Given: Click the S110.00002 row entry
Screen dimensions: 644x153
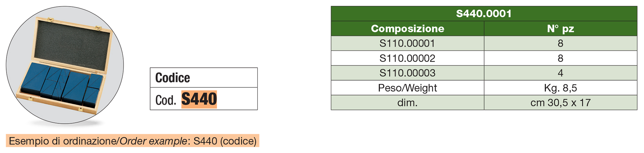Looking at the screenshot, I should [408, 58].
